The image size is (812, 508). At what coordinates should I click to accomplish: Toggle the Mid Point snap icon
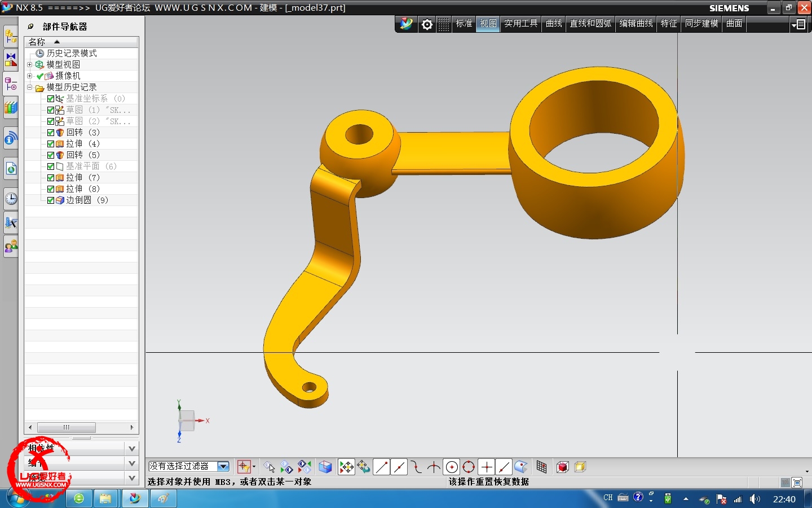(399, 467)
